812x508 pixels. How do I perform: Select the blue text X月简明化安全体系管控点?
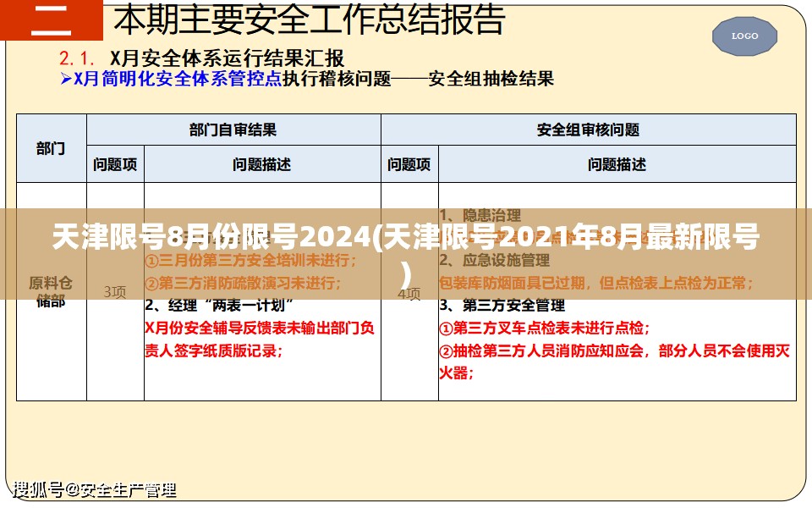point(178,79)
